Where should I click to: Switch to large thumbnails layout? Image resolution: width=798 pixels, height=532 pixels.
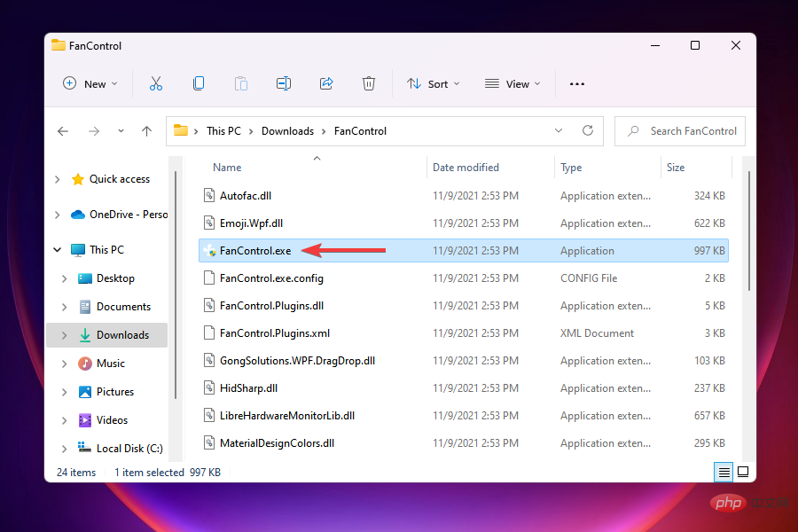[743, 472]
